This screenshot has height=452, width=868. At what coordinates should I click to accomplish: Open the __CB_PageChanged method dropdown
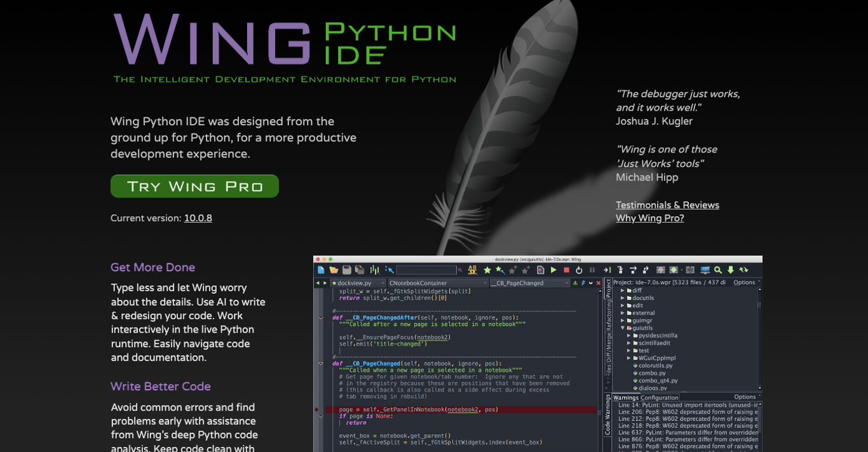pyautogui.click(x=530, y=283)
